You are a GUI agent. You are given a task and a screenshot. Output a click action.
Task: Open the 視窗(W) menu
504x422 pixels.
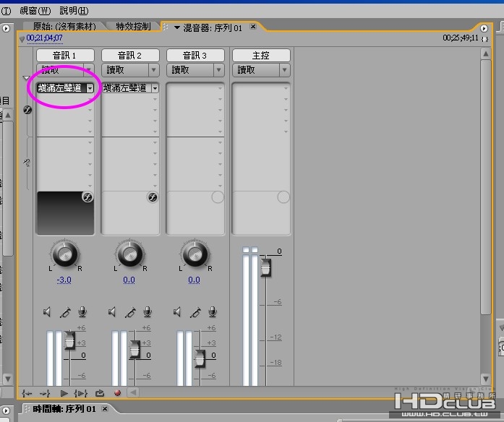(35, 11)
